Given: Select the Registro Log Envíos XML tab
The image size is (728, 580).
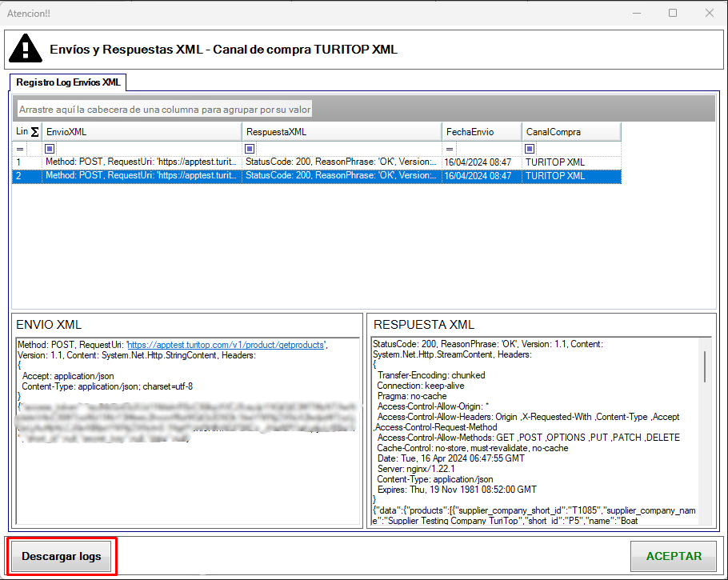Looking at the screenshot, I should pyautogui.click(x=68, y=82).
